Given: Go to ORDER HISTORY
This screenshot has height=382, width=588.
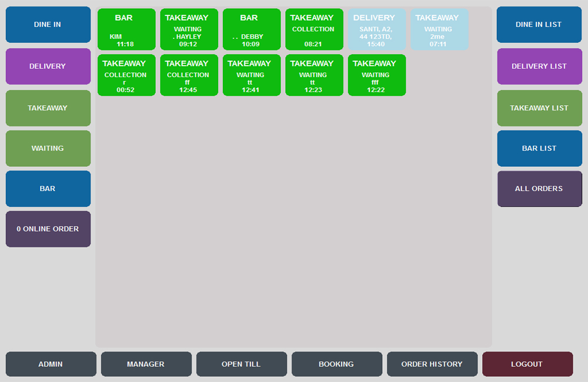Looking at the screenshot, I should pyautogui.click(x=432, y=364).
